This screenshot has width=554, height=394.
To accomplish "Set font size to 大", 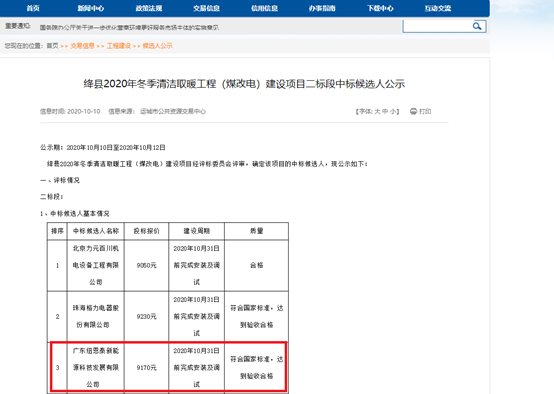I will (377, 112).
